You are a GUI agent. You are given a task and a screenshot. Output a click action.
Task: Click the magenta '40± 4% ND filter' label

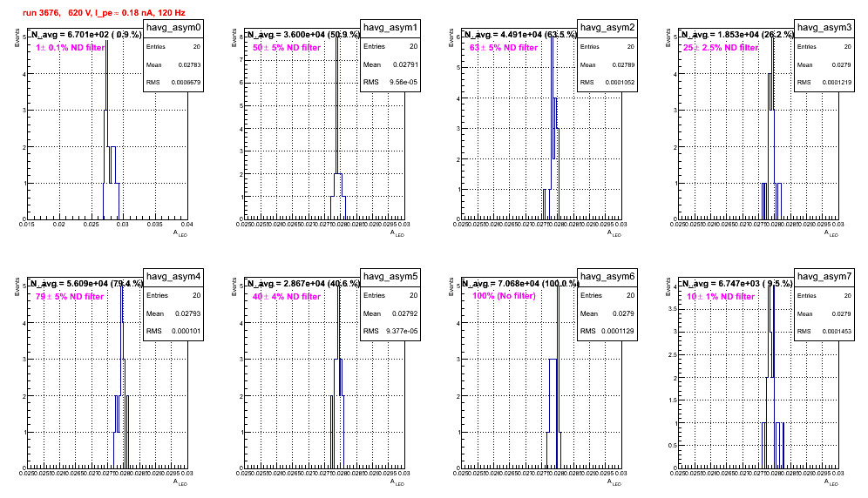pyautogui.click(x=287, y=297)
